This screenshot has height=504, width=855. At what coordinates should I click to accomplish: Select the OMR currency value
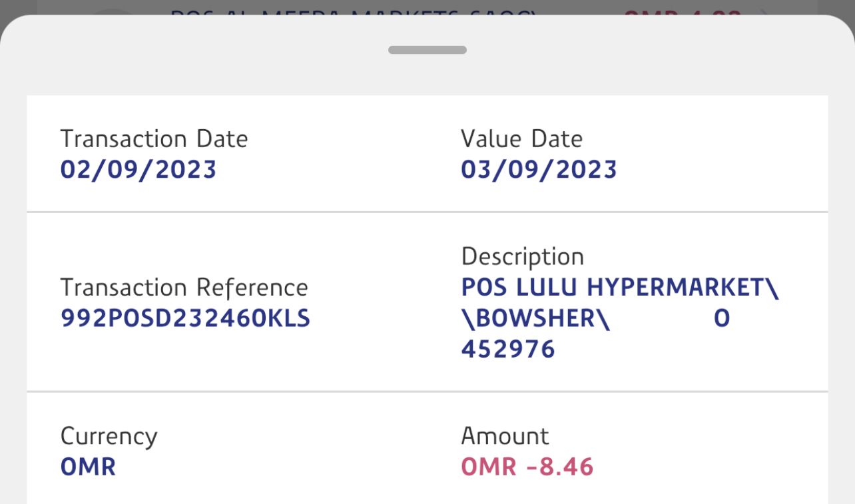[x=88, y=467]
